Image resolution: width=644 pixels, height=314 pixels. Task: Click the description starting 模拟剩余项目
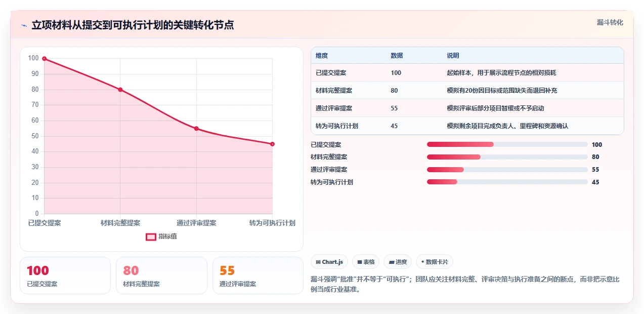tap(507, 126)
